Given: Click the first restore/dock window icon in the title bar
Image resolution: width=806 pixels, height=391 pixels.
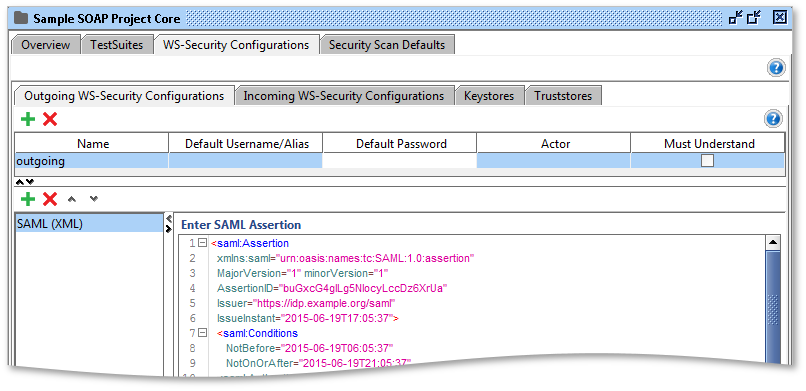Looking at the screenshot, I should pos(736,18).
